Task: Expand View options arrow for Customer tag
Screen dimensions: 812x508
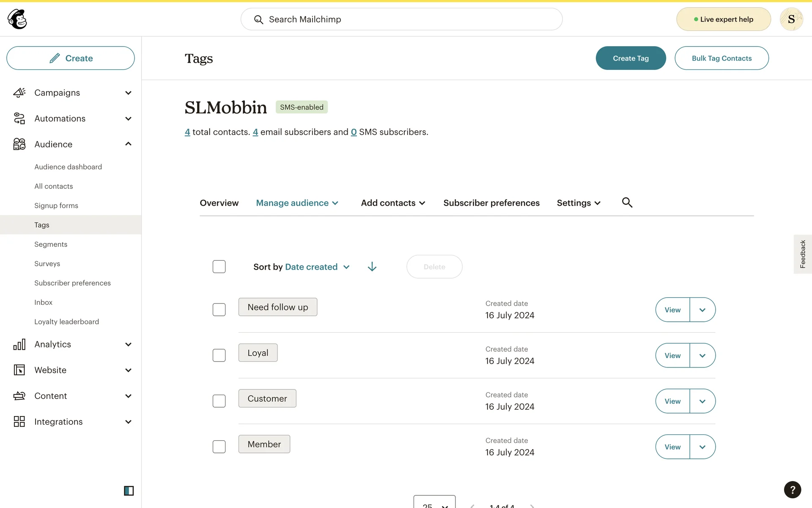Action: 702,401
